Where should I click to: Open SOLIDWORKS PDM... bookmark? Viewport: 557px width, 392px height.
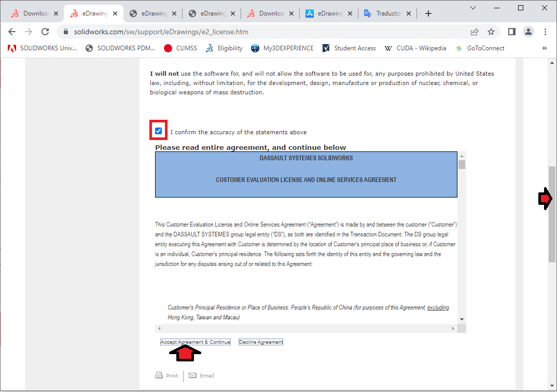click(x=120, y=48)
